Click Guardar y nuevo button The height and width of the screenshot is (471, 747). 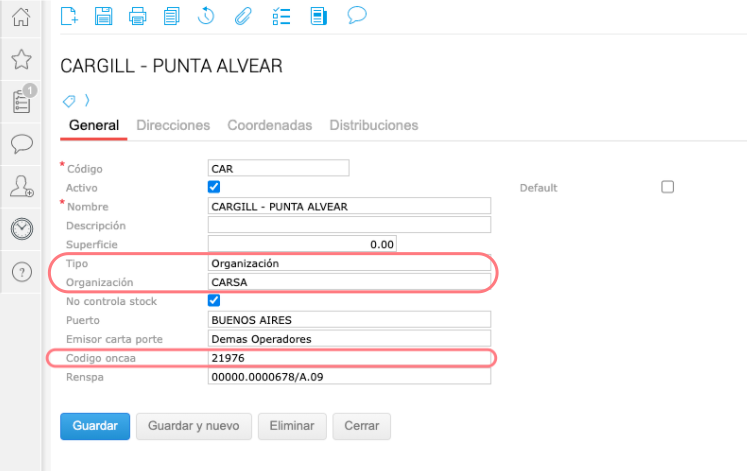(193, 426)
